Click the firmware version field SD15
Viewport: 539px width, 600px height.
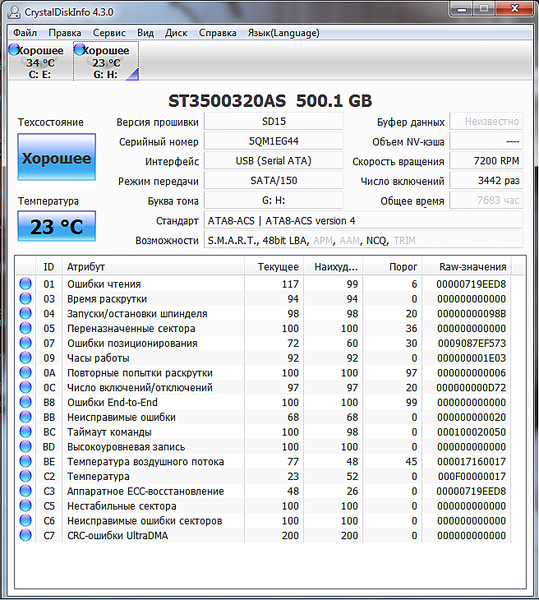[274, 122]
